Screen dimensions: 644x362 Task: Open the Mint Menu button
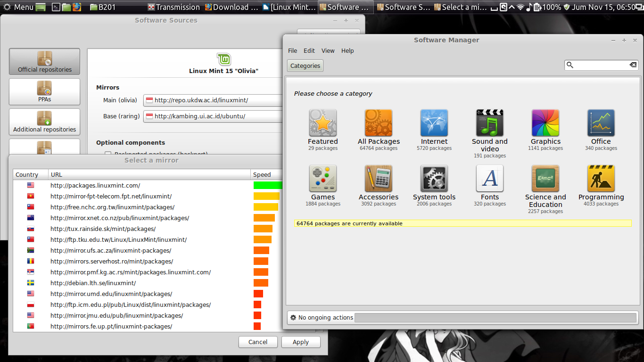click(x=18, y=7)
